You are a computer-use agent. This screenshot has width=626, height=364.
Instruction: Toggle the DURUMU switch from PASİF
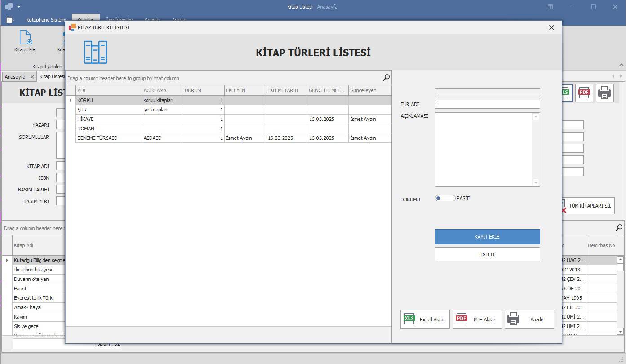[x=444, y=198]
